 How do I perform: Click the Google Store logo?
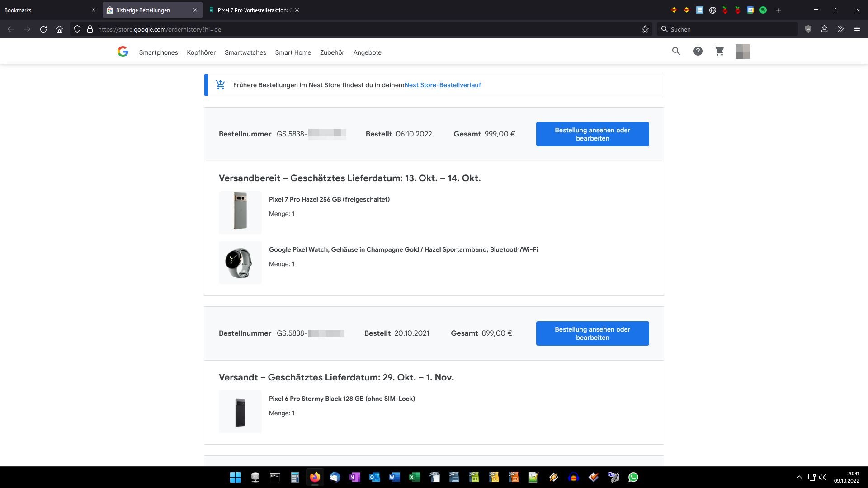pyautogui.click(x=123, y=52)
